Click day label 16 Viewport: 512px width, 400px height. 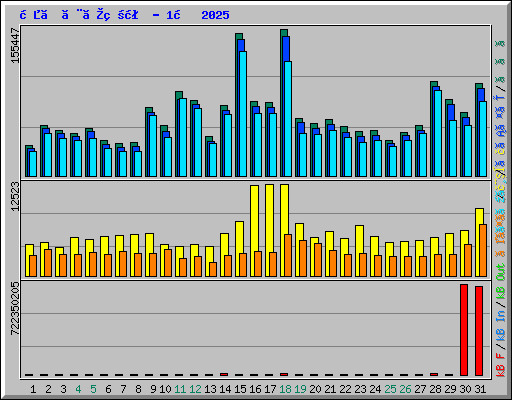255,389
